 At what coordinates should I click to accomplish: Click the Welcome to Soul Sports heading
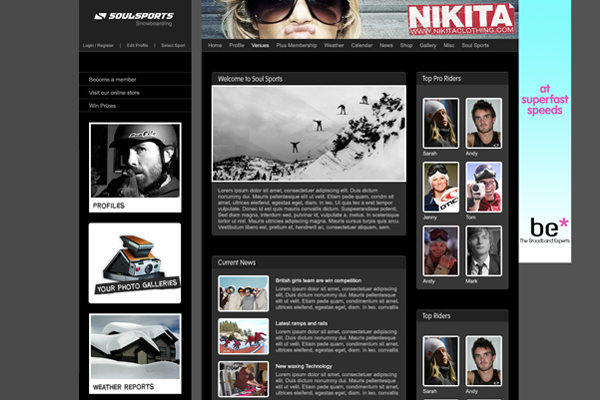coord(250,79)
